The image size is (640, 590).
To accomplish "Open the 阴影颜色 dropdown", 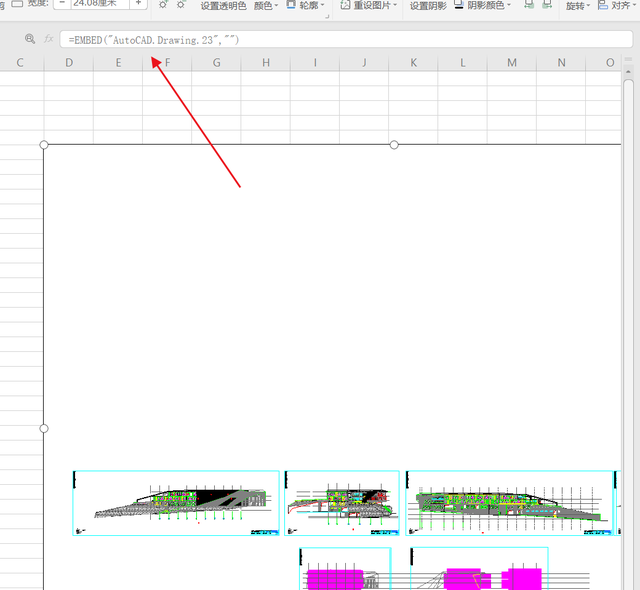I will point(483,5).
